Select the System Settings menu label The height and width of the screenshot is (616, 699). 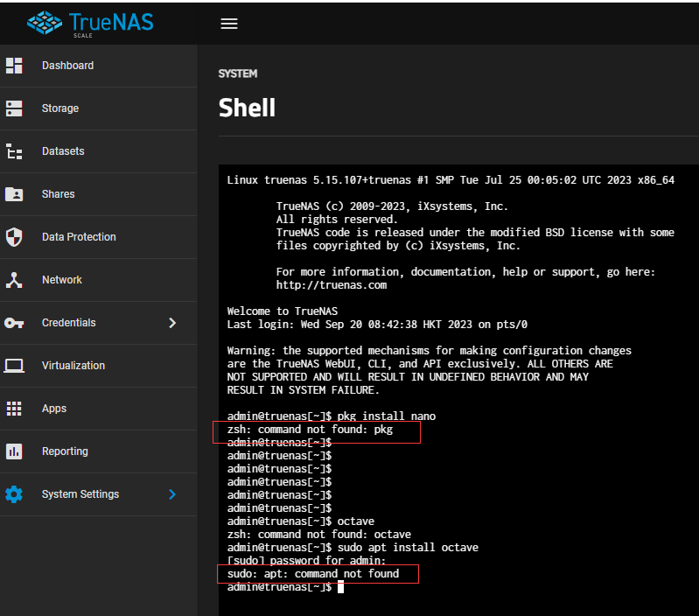[x=80, y=493]
